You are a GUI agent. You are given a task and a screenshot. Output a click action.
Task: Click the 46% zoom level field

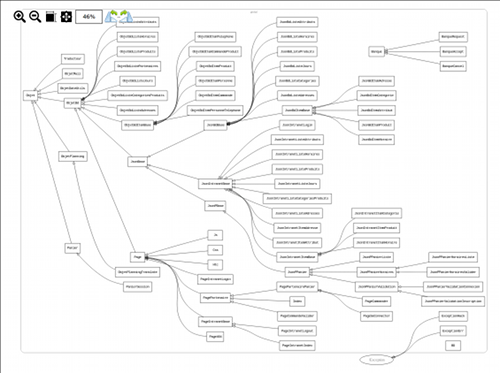pos(89,17)
